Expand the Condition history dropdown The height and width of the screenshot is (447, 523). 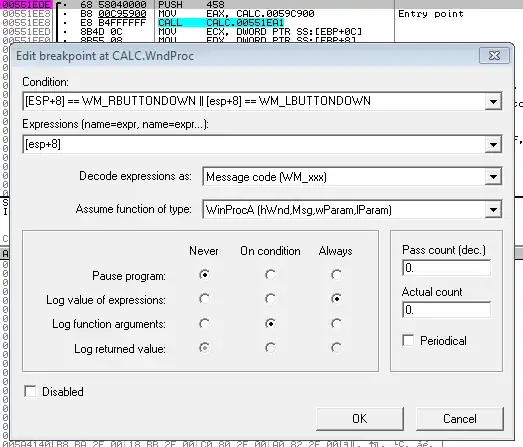(x=493, y=101)
